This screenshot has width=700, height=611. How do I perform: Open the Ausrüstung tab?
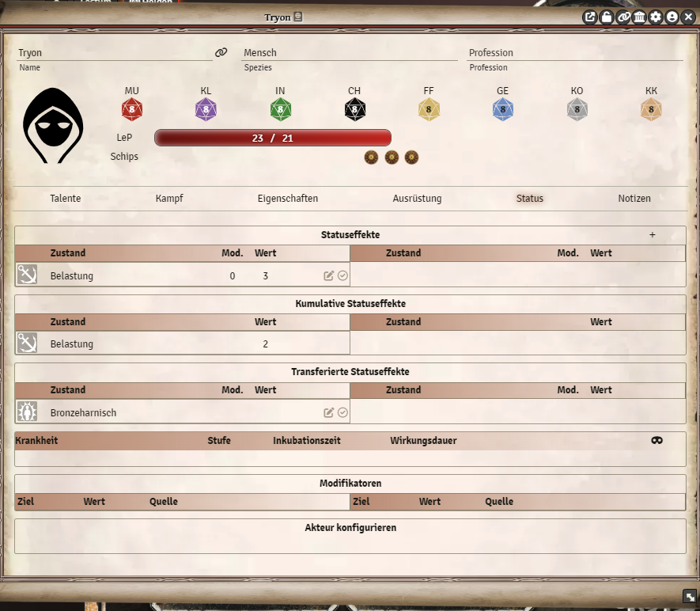click(417, 199)
